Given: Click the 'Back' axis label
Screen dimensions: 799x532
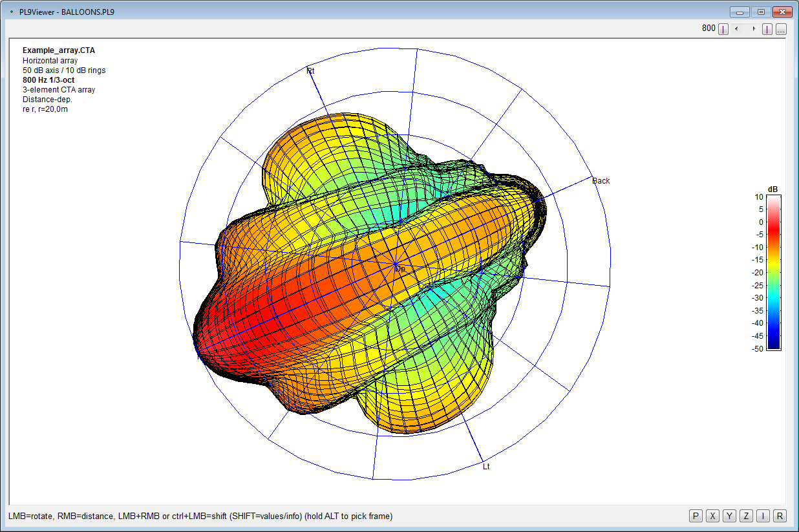Looking at the screenshot, I should [601, 181].
